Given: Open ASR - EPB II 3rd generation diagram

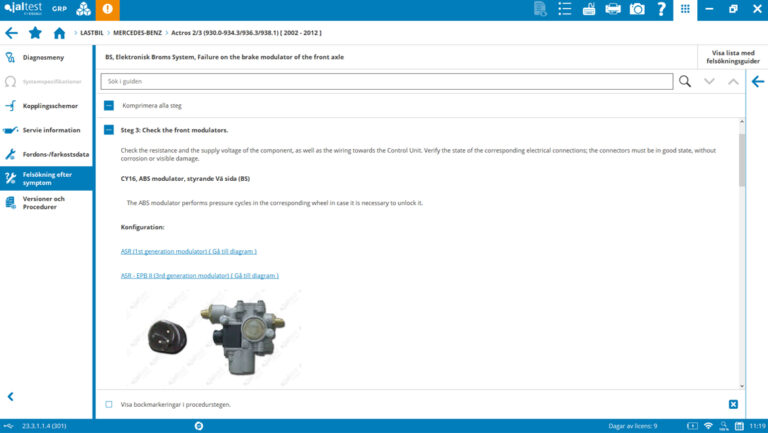Looking at the screenshot, I should tap(199, 276).
